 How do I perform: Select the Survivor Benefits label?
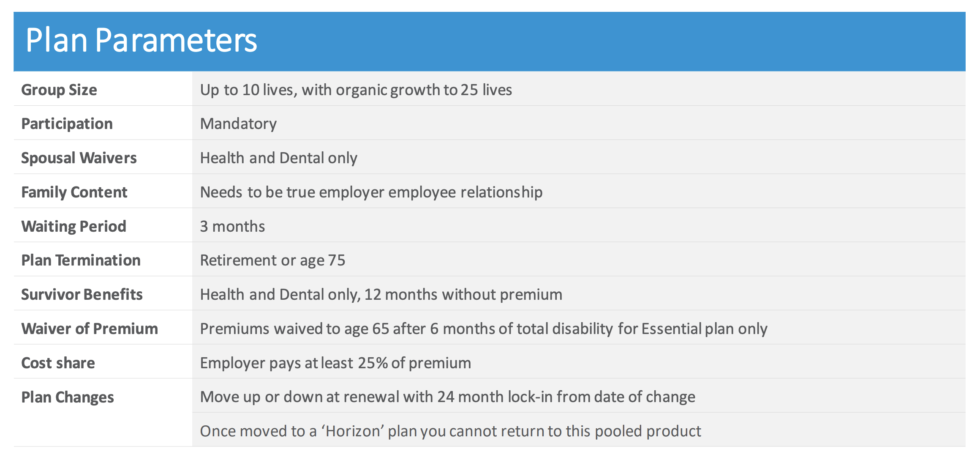[x=82, y=294]
